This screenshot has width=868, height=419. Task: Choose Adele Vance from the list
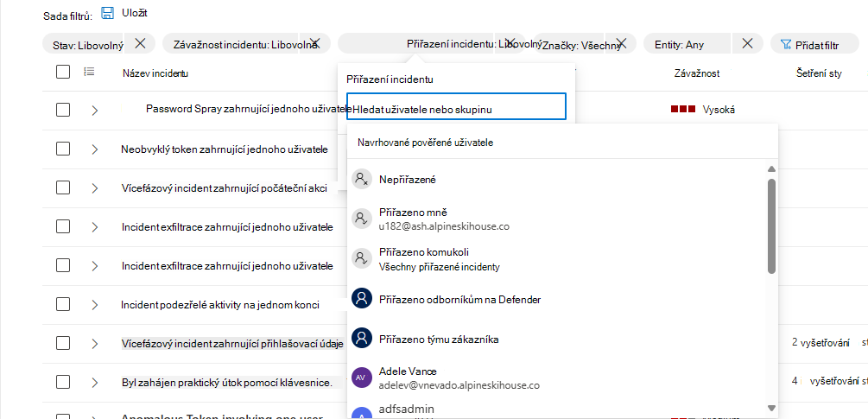point(556,378)
